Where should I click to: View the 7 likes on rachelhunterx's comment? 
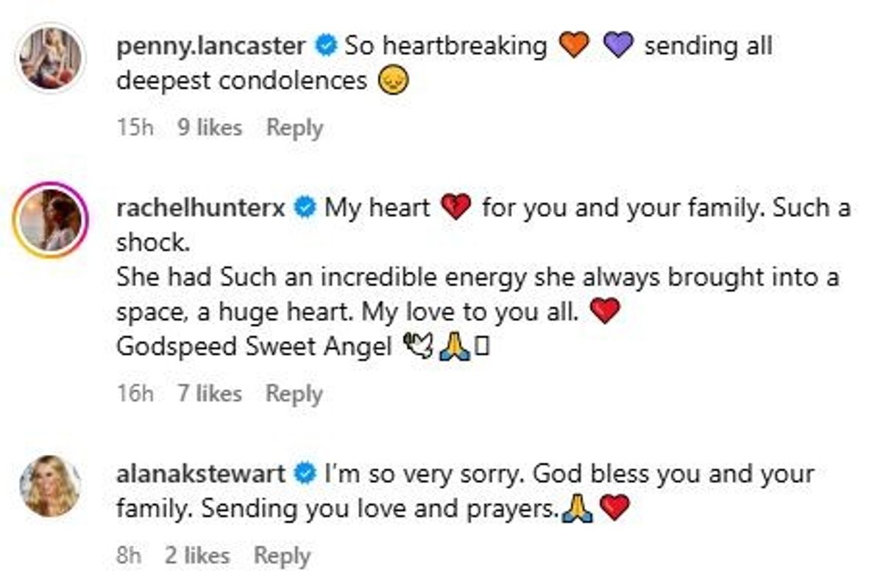[210, 394]
